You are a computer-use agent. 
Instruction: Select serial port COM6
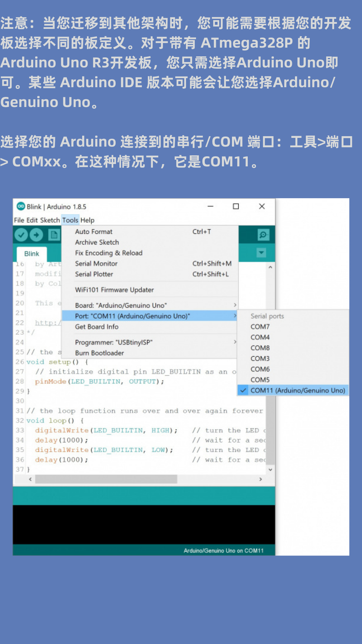click(293, 369)
